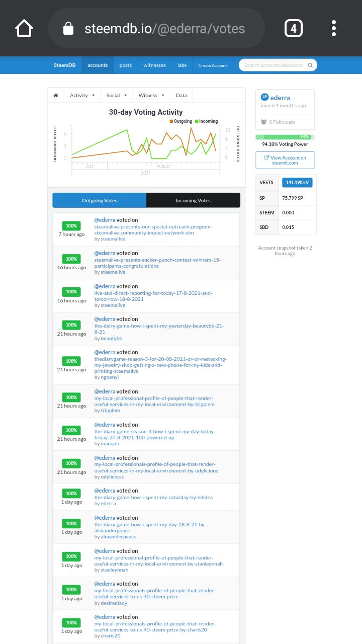Click the SteemDB logo link
362x644 pixels.
click(63, 65)
